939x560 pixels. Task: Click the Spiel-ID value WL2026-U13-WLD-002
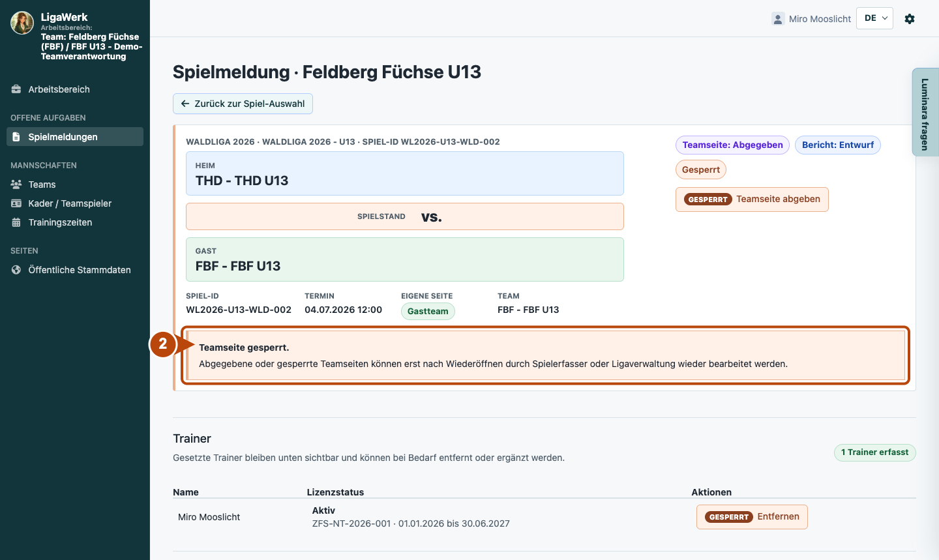coord(239,310)
